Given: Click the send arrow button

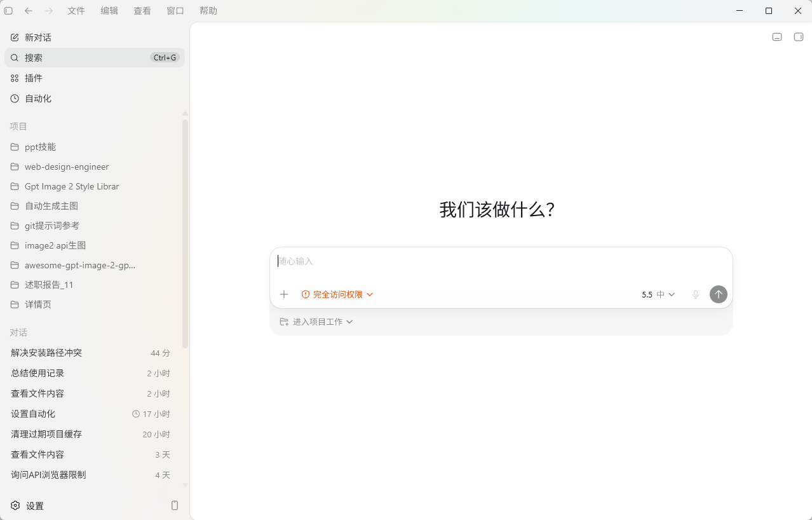Looking at the screenshot, I should [719, 294].
